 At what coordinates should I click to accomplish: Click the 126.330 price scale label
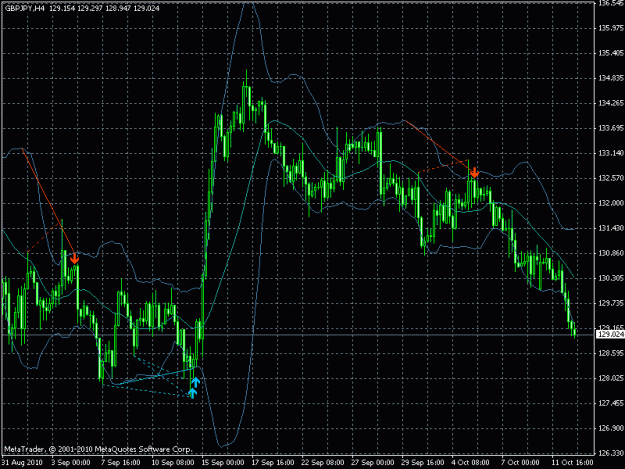pyautogui.click(x=611, y=453)
